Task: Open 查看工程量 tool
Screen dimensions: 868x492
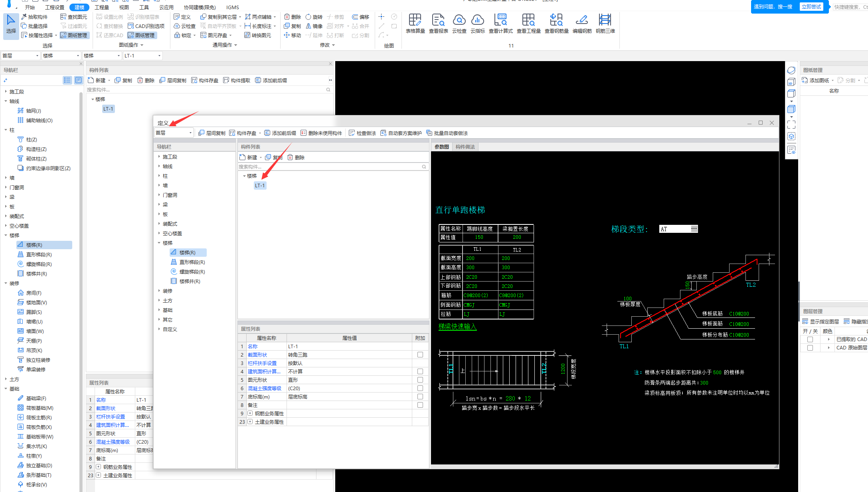Action: pyautogui.click(x=528, y=23)
